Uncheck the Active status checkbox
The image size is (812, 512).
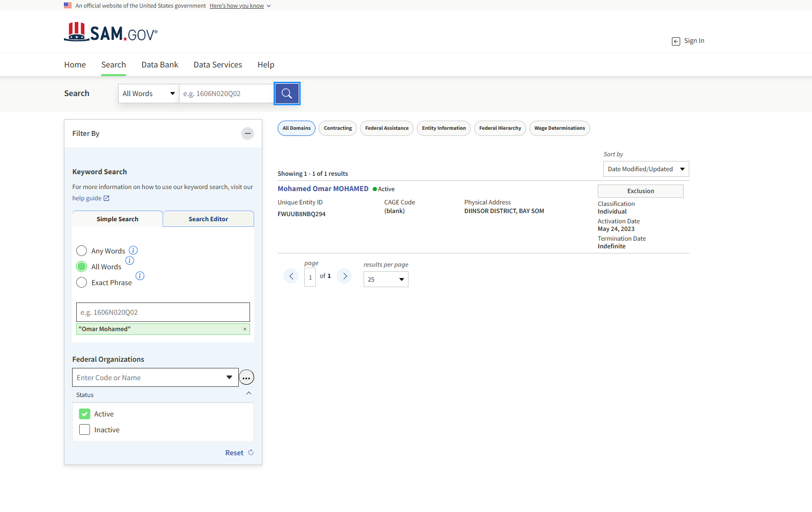(85, 414)
